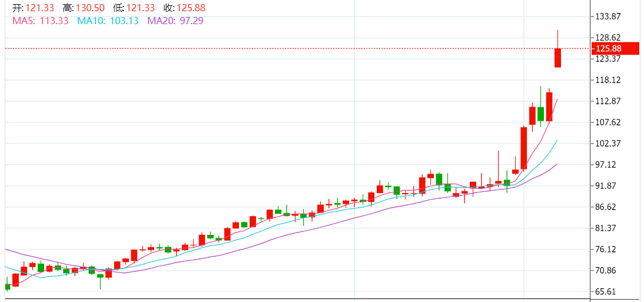Image resolution: width=644 pixels, height=302 pixels.
Task: Click the 102.37 price axis label
Action: coord(608,144)
